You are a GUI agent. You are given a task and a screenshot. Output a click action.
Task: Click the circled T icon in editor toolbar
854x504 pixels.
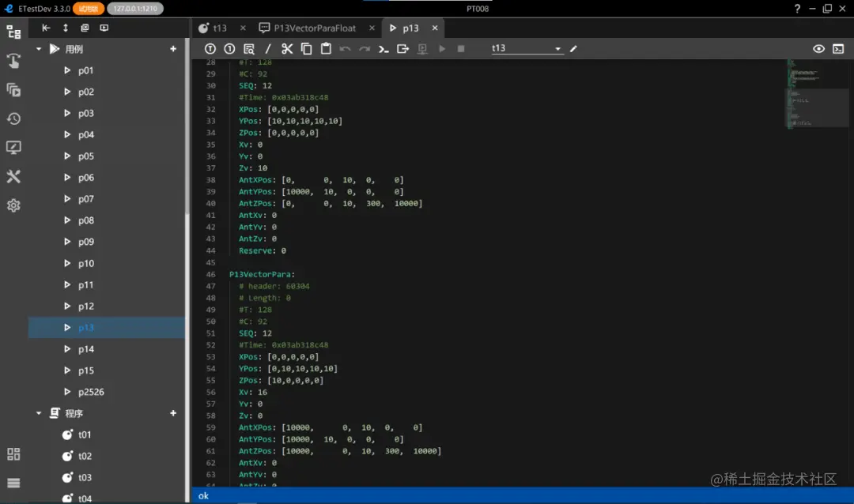tap(210, 49)
